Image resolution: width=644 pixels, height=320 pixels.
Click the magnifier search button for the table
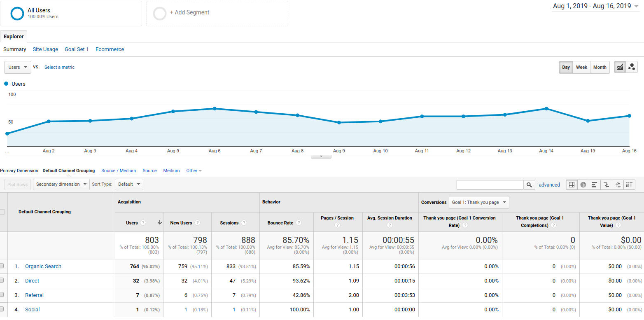tap(529, 185)
